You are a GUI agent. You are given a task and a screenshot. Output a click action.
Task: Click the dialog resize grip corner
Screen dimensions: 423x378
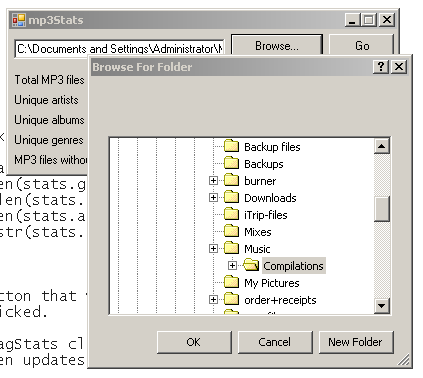(404, 360)
